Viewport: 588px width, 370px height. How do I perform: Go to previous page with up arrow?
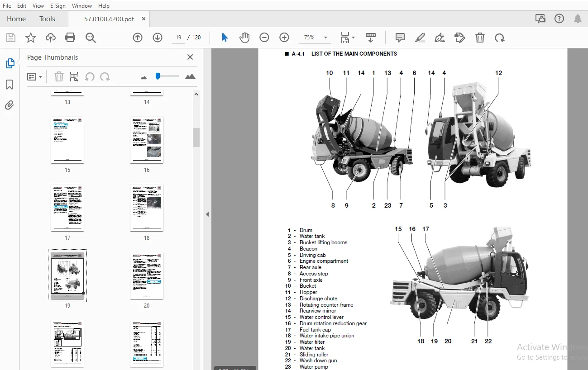pyautogui.click(x=138, y=38)
